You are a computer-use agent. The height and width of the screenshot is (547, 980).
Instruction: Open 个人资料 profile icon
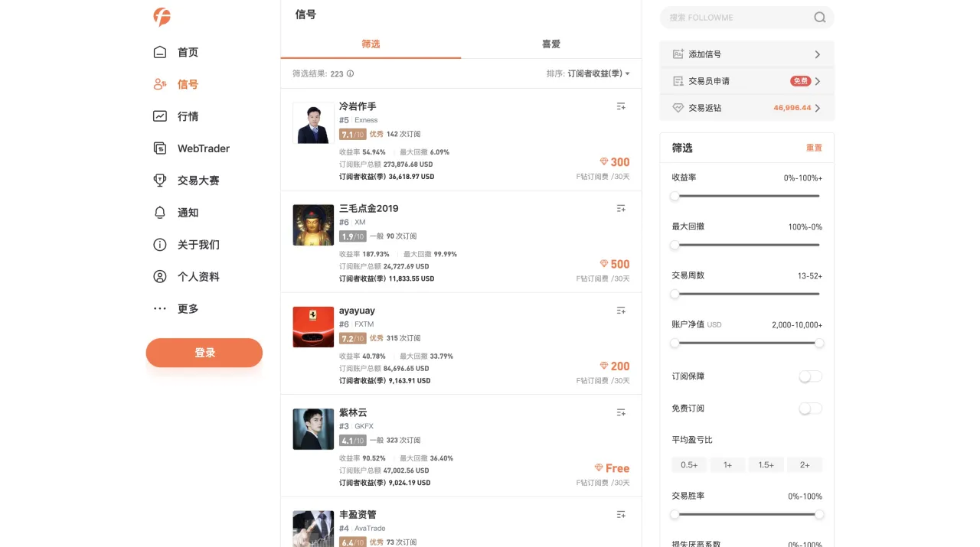click(x=160, y=277)
